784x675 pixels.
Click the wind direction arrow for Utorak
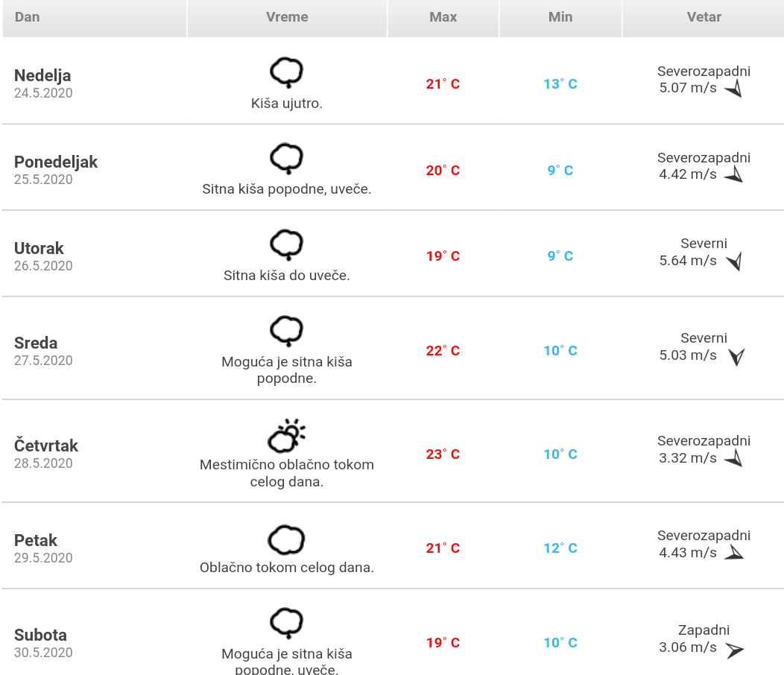(734, 262)
